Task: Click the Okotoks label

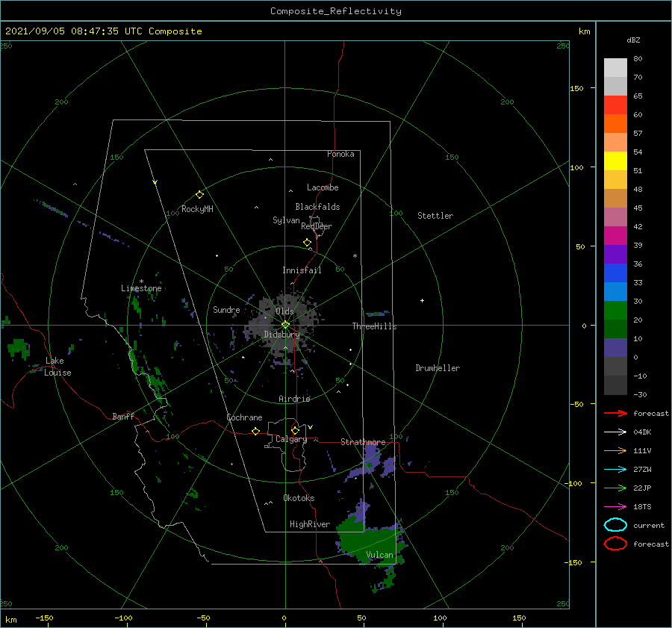Action: pos(299,497)
